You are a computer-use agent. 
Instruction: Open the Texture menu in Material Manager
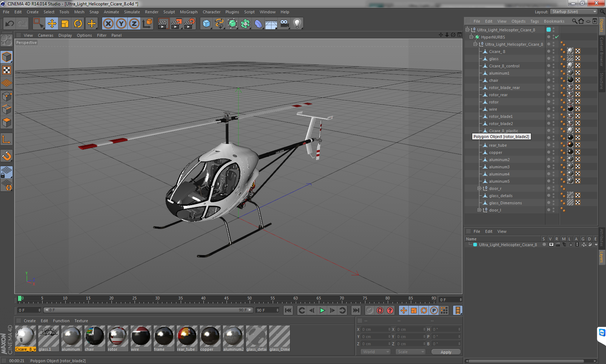81,321
